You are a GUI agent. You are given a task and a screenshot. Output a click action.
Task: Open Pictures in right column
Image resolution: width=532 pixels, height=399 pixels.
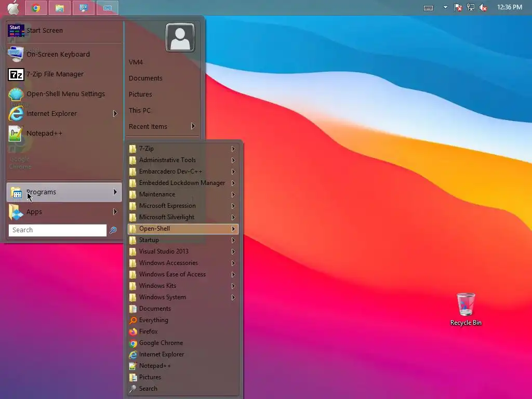[140, 95]
